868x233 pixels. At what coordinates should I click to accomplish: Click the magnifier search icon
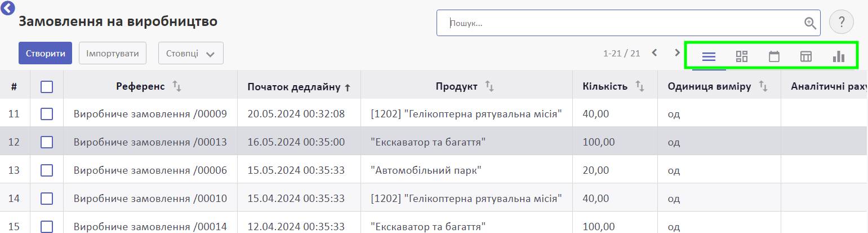[810, 23]
